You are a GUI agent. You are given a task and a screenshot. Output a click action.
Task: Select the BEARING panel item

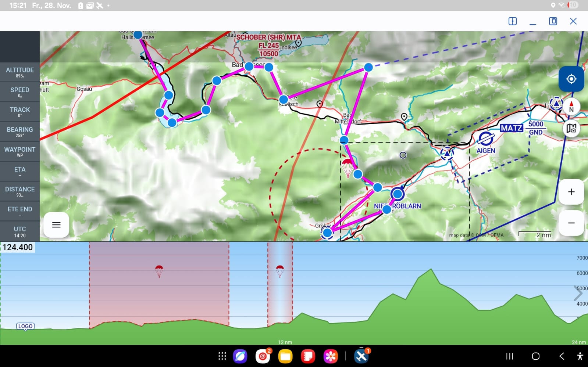pos(20,132)
